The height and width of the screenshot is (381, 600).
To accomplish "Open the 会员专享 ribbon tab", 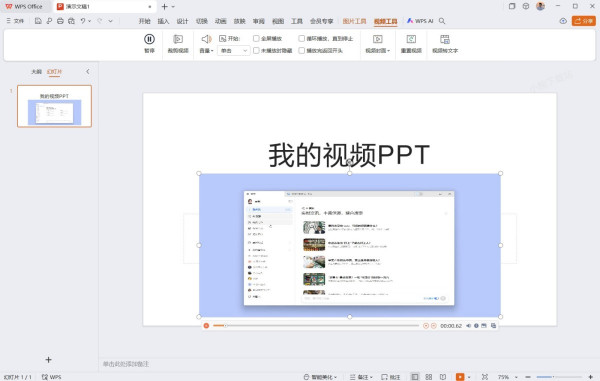I will [x=321, y=21].
